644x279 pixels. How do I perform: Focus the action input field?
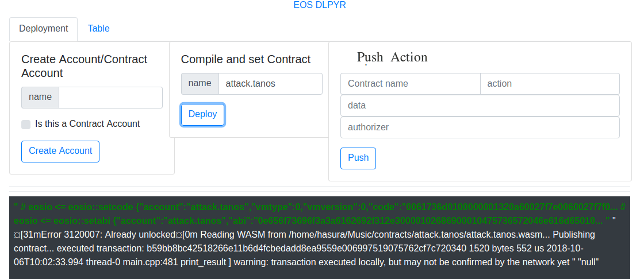(x=550, y=84)
